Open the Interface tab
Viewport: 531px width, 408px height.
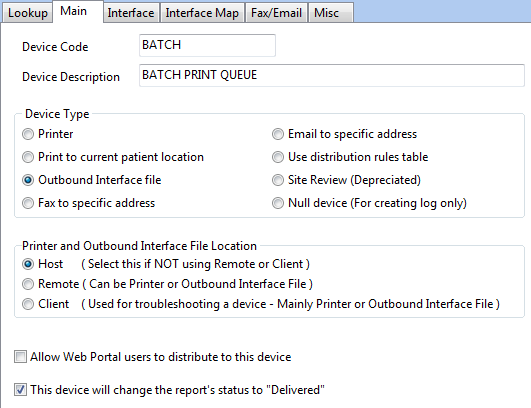pos(131,13)
